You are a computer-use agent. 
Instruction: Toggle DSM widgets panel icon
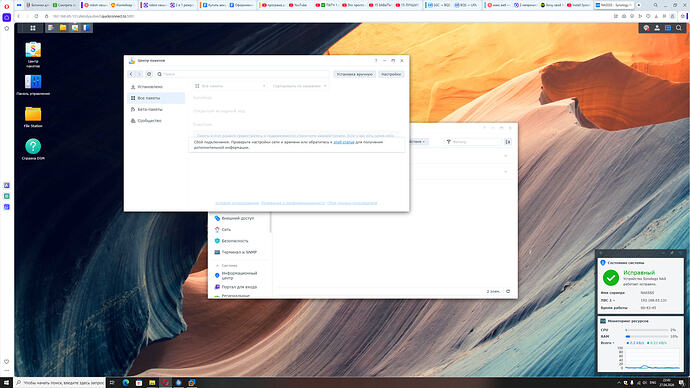[x=668, y=28]
